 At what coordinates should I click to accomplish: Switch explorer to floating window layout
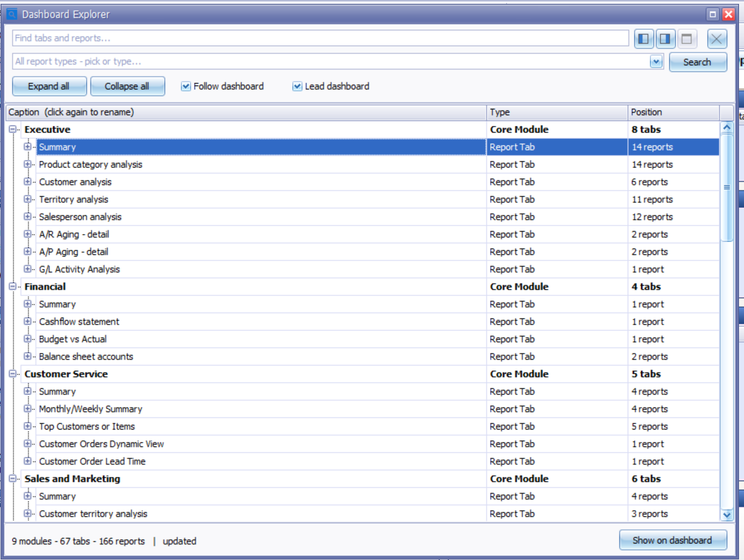tap(686, 38)
